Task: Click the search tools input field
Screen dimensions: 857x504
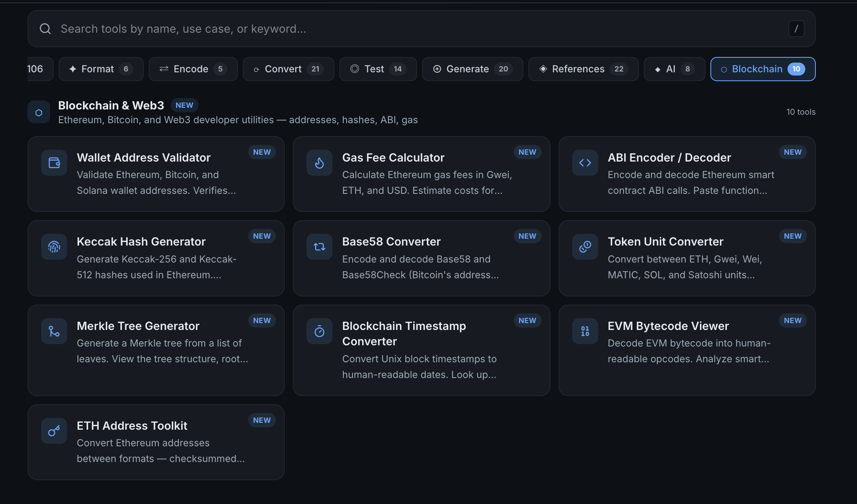Action: [283, 28]
